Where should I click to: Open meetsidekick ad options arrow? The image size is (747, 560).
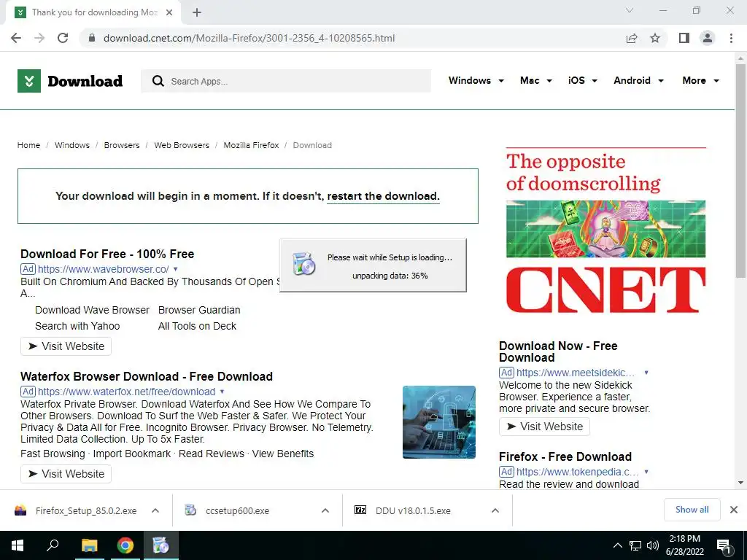coord(646,373)
